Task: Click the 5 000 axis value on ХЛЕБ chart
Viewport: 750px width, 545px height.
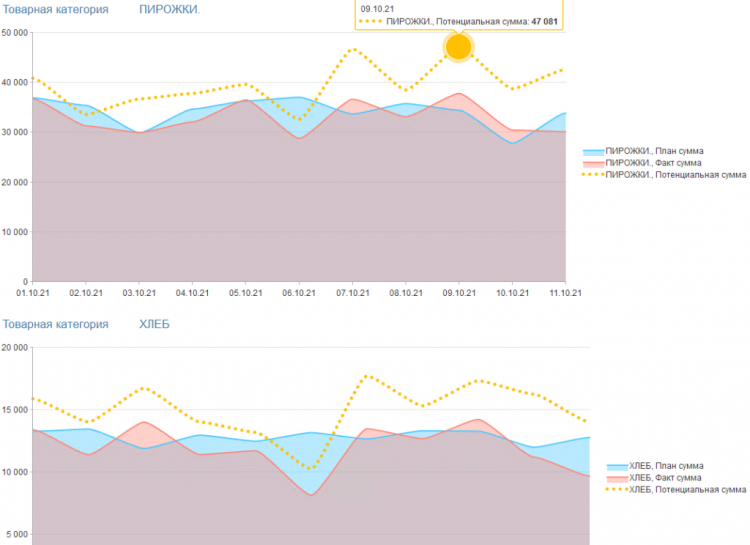Action: point(17,534)
